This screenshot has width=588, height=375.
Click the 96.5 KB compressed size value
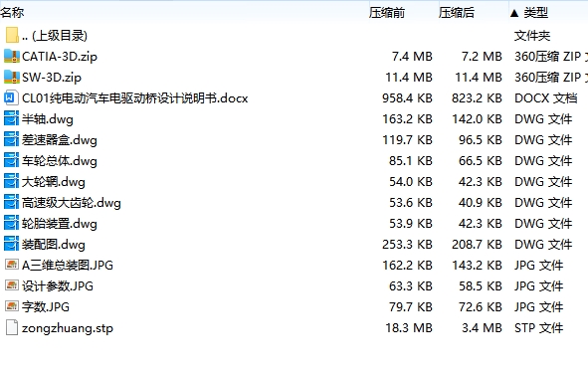(x=481, y=140)
